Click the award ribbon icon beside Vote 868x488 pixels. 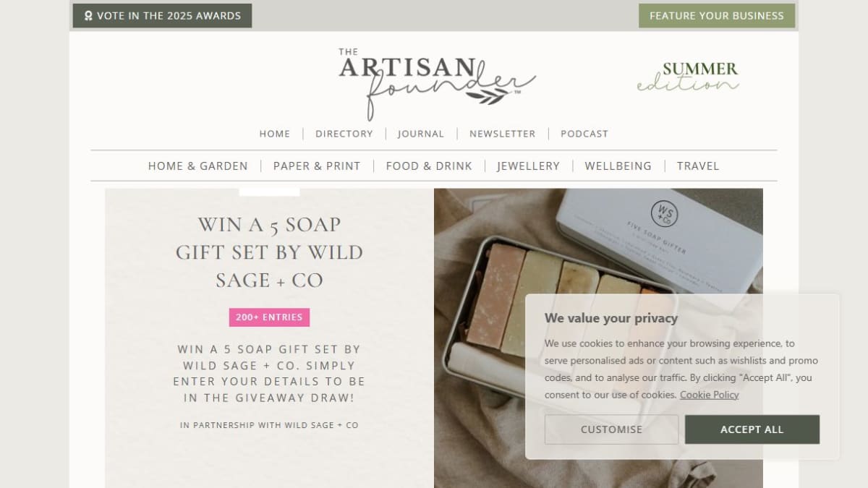[88, 16]
